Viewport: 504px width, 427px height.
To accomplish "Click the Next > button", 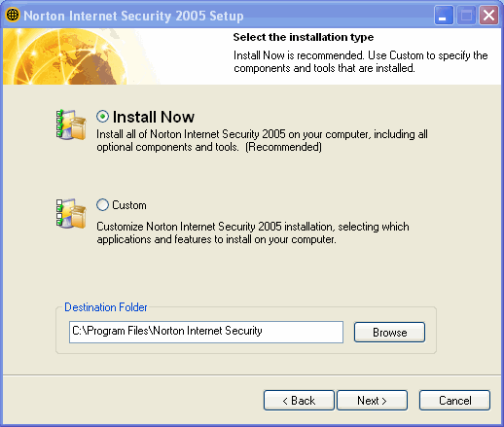I will [x=372, y=401].
